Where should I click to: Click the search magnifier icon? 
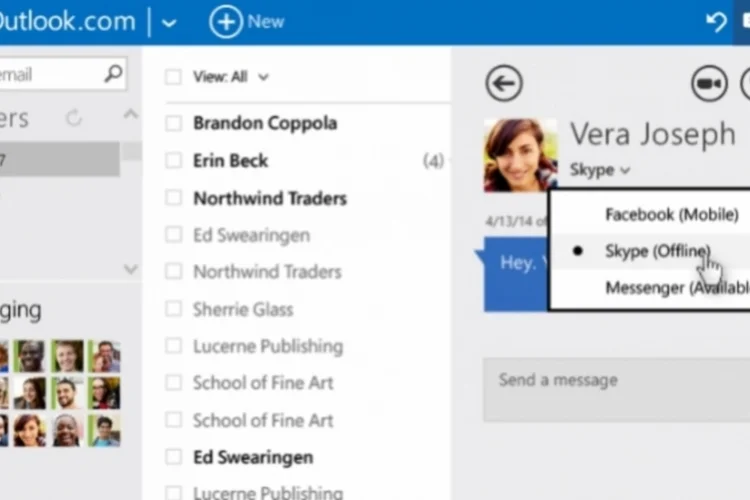click(x=113, y=74)
